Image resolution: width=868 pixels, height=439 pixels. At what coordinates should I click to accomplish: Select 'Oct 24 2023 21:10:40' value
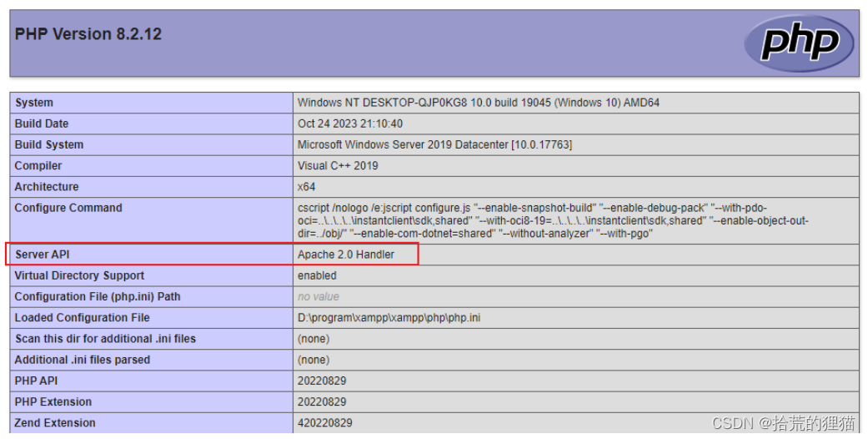pyautogui.click(x=350, y=124)
